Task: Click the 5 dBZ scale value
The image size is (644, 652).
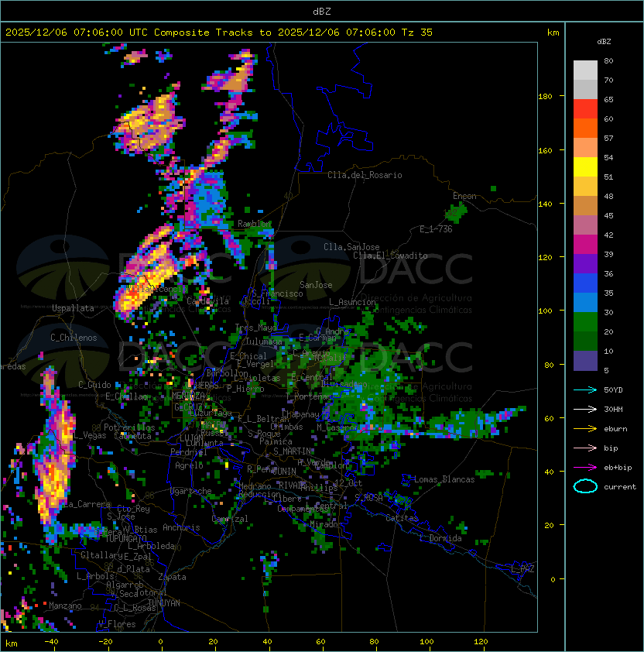Action: (606, 370)
